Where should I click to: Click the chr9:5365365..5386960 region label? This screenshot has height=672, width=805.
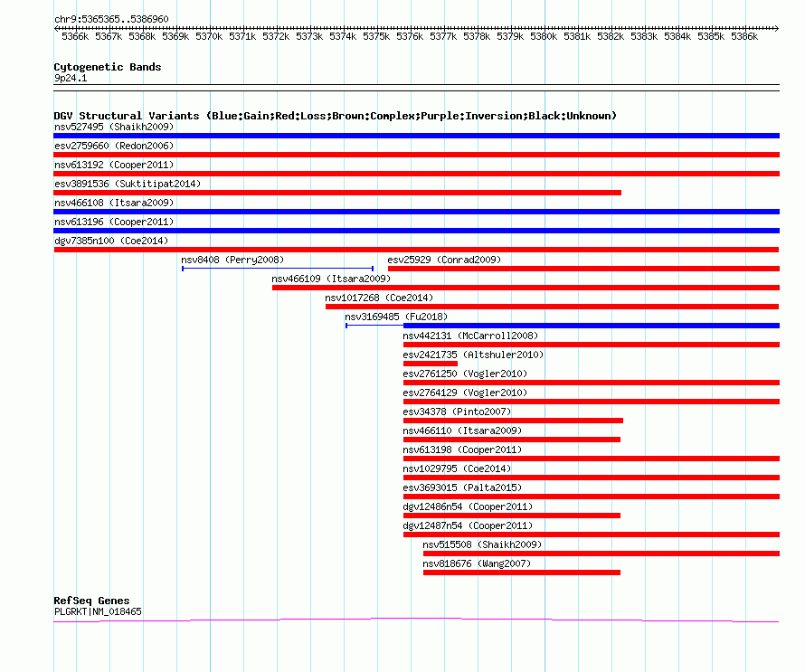coord(111,19)
